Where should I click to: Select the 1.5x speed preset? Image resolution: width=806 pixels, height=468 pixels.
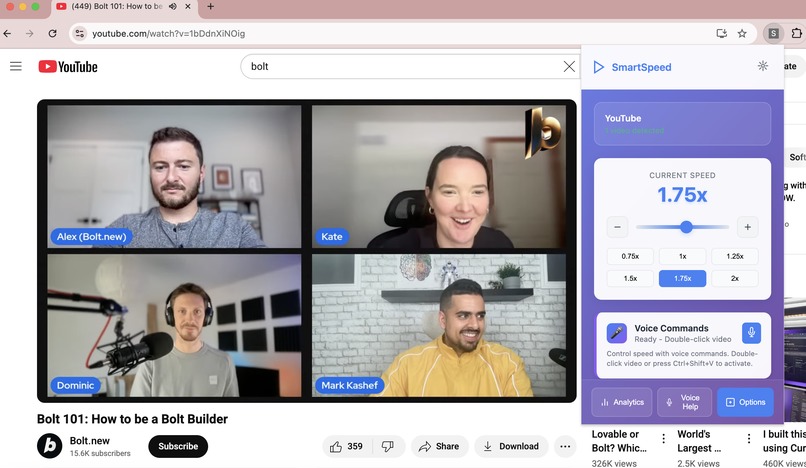[630, 278]
